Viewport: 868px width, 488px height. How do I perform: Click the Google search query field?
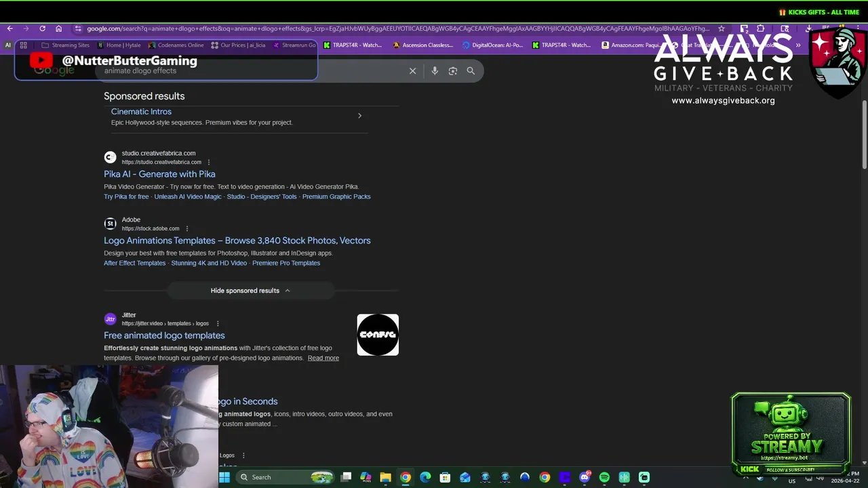[251, 70]
